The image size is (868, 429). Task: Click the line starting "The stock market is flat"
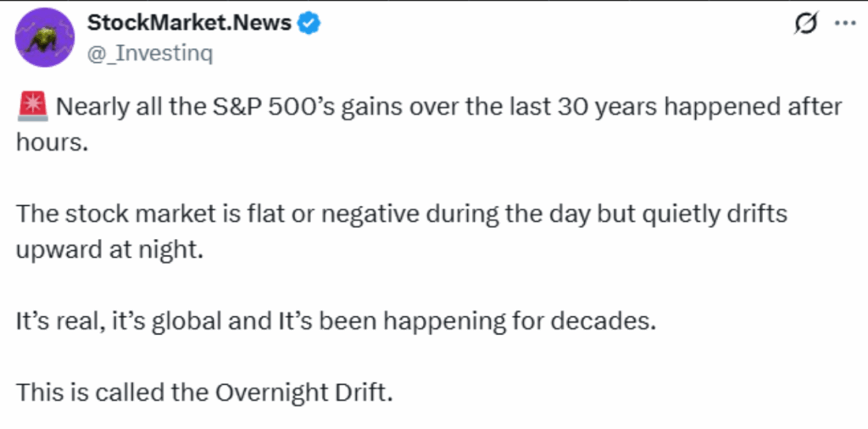[x=402, y=214]
